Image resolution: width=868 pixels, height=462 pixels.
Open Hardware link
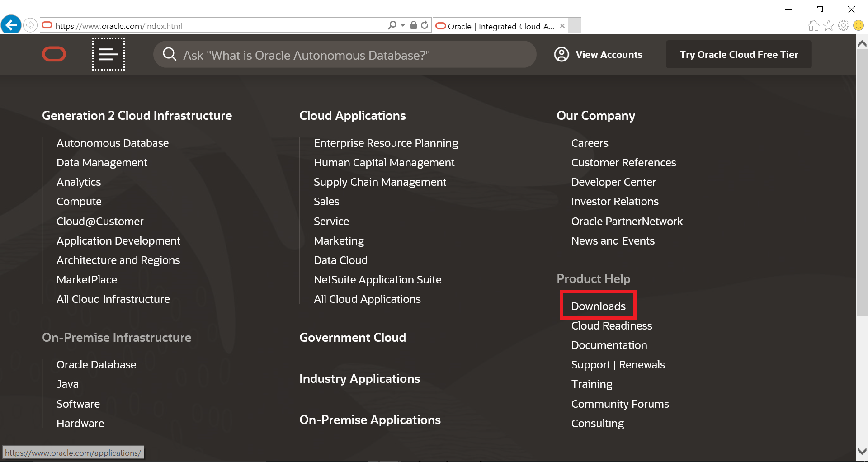pyautogui.click(x=80, y=424)
